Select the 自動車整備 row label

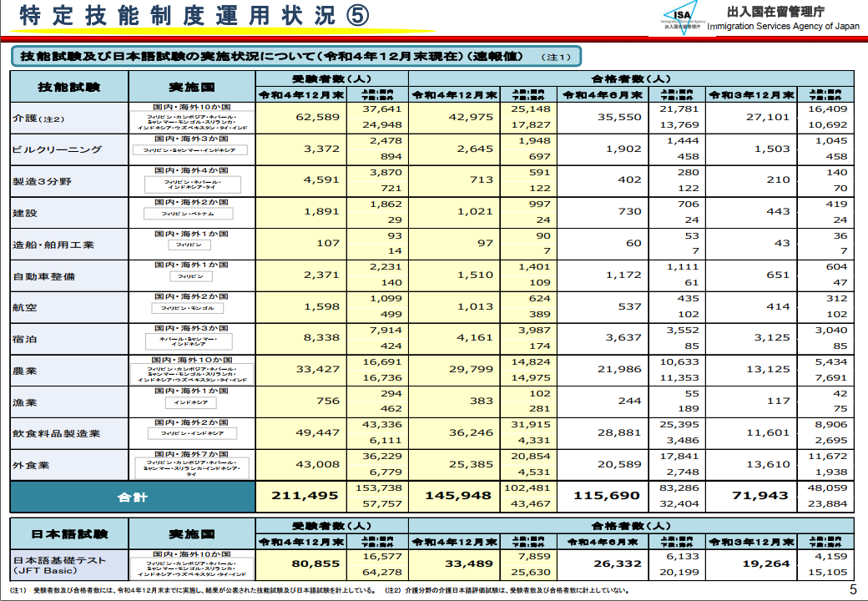tap(43, 276)
